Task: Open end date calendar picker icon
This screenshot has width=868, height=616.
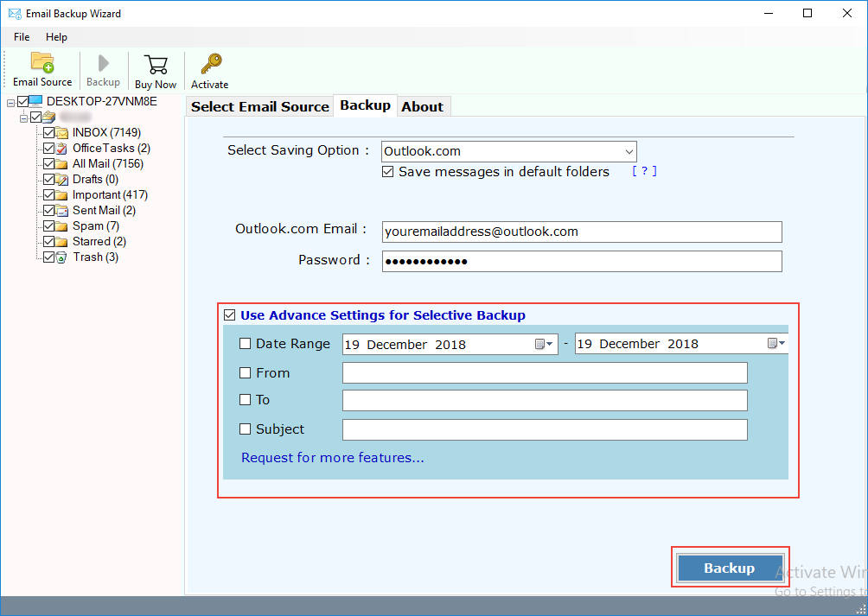Action: 776,343
